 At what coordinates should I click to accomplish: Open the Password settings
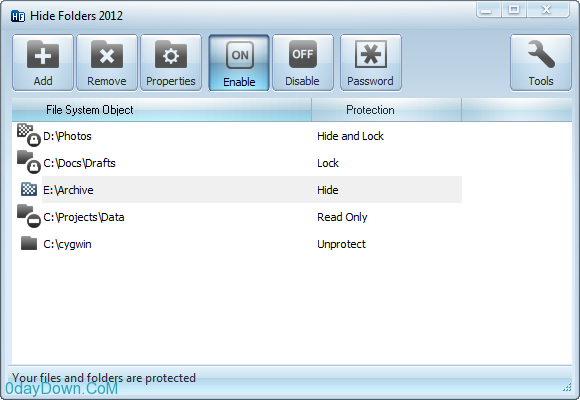coord(371,63)
